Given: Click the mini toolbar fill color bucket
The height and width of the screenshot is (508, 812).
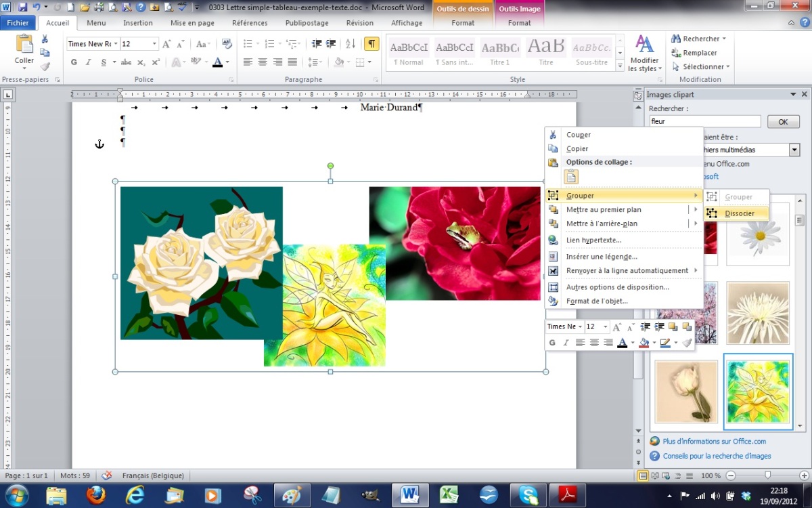Looking at the screenshot, I should click(644, 343).
